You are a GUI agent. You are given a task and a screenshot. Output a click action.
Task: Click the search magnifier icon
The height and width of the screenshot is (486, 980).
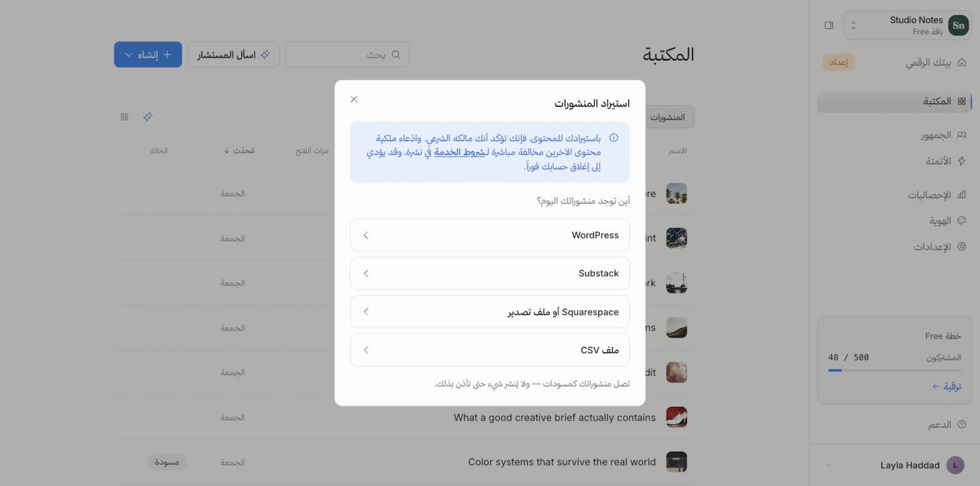coord(396,54)
